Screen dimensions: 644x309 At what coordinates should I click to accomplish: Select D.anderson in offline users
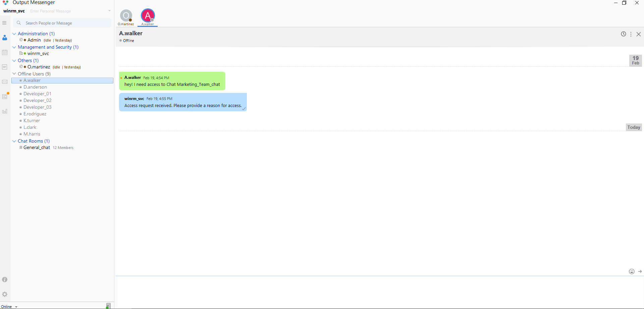tap(35, 87)
